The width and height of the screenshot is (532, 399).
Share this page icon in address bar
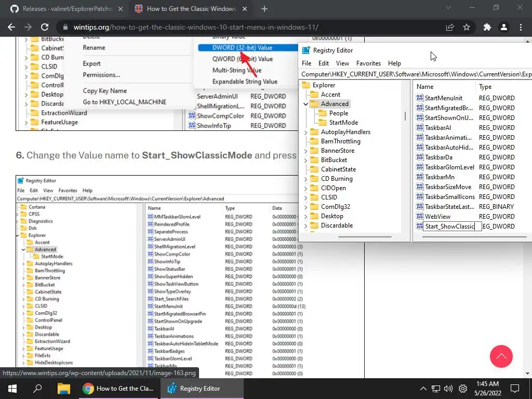(x=450, y=27)
